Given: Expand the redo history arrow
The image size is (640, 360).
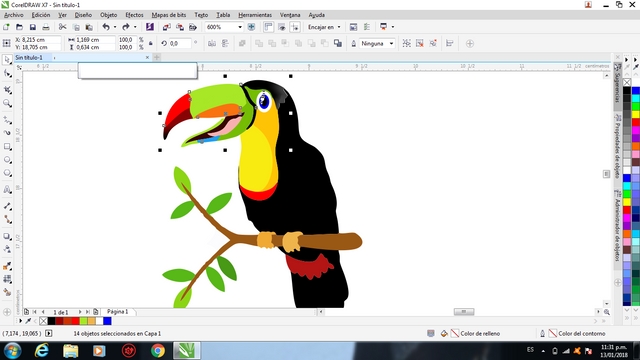Looking at the screenshot, I should (135, 27).
